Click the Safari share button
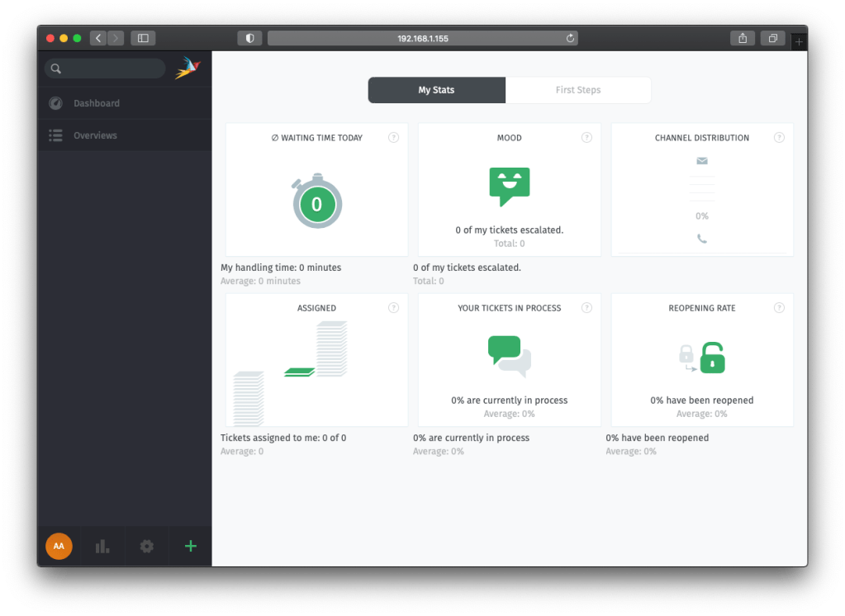 click(x=743, y=38)
